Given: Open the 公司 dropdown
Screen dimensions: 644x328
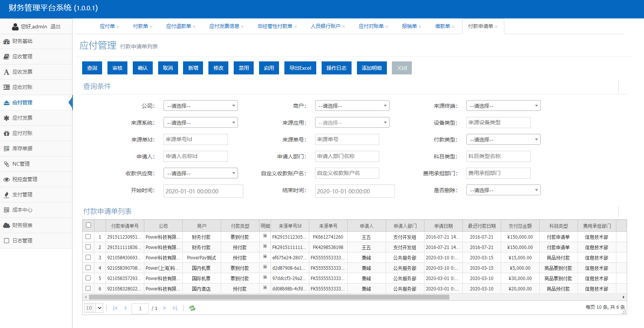Looking at the screenshot, I should [200, 106].
